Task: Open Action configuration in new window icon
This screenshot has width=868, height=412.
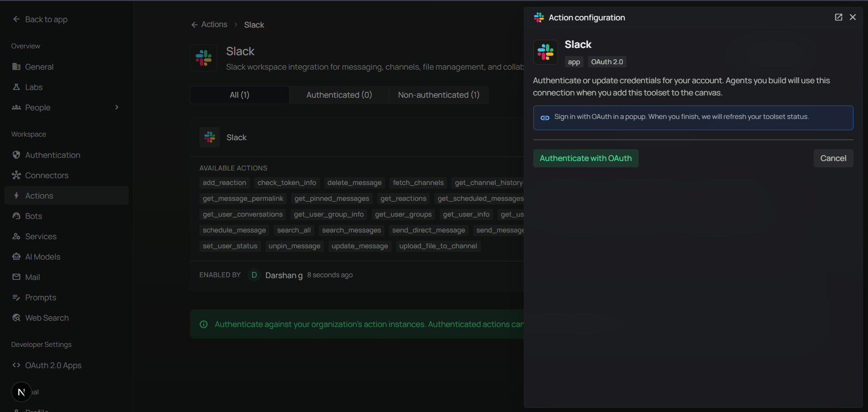Action: 839,17
